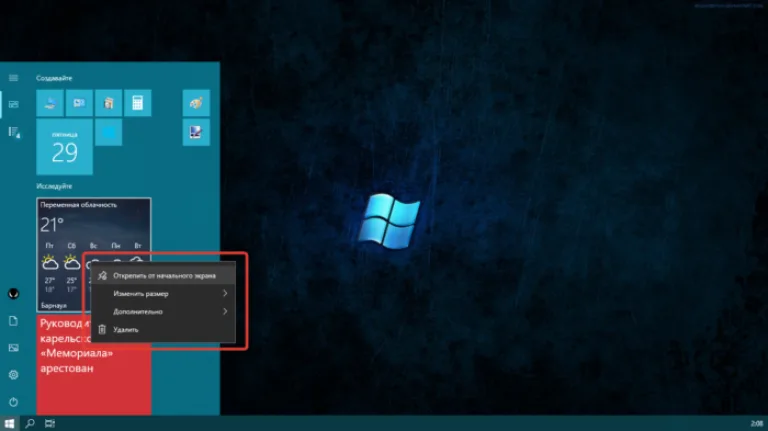Viewport: 768px width, 431px height.
Task: Open the Paint palette tile
Action: (196, 103)
